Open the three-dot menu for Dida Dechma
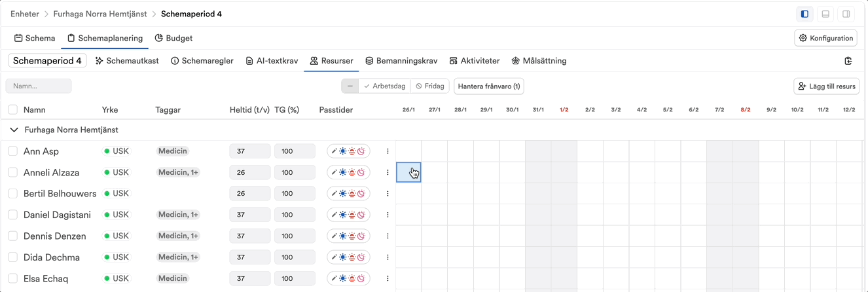 click(388, 257)
